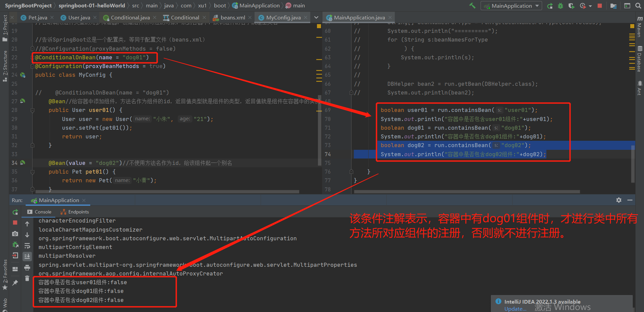This screenshot has width=644, height=312.
Task: Toggle fold marker at line 67 in MainApplication
Action: (x=351, y=92)
